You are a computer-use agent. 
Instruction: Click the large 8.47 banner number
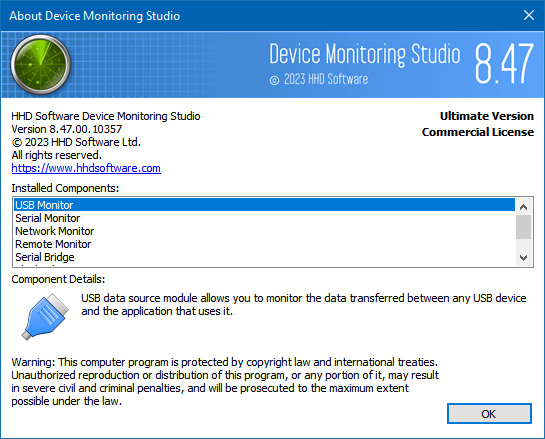click(504, 64)
